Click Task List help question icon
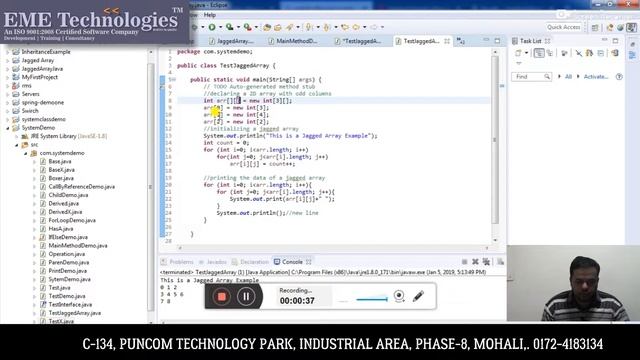Viewport: 640px width, 360px height. coord(619,77)
